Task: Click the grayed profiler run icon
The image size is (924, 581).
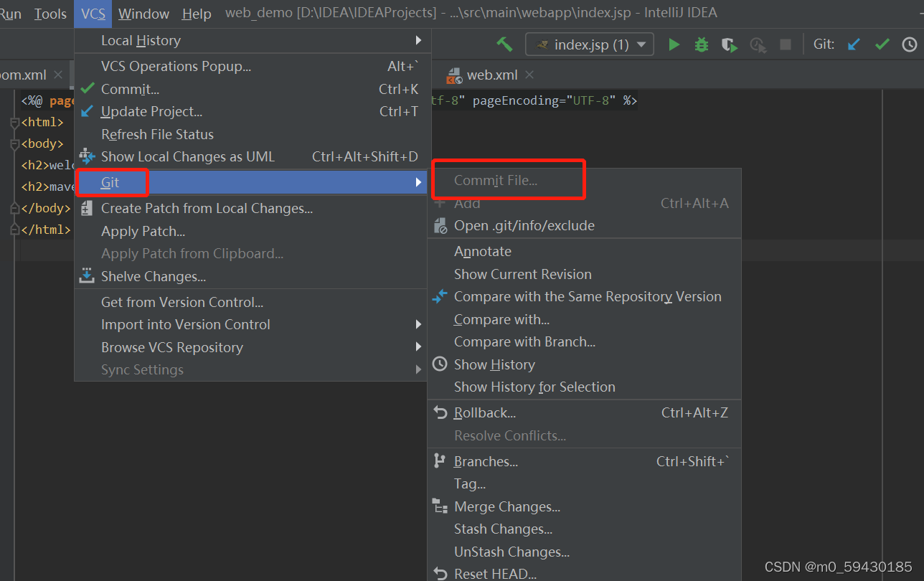Action: [x=758, y=44]
